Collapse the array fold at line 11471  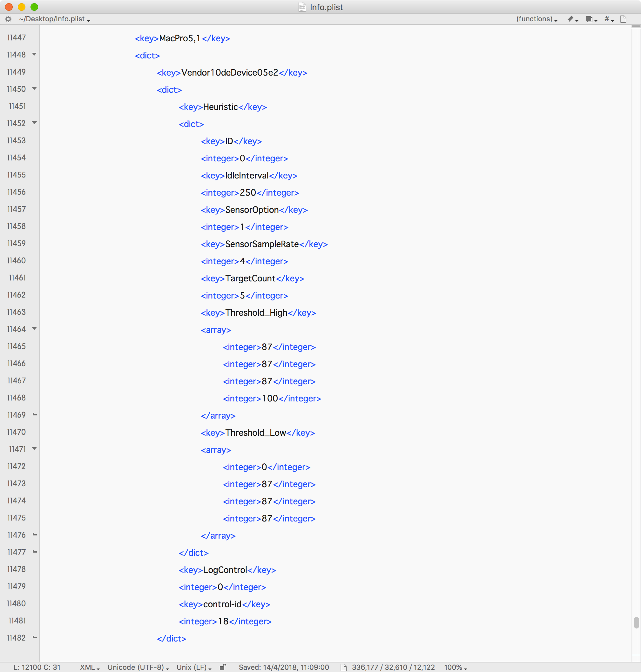(35, 448)
